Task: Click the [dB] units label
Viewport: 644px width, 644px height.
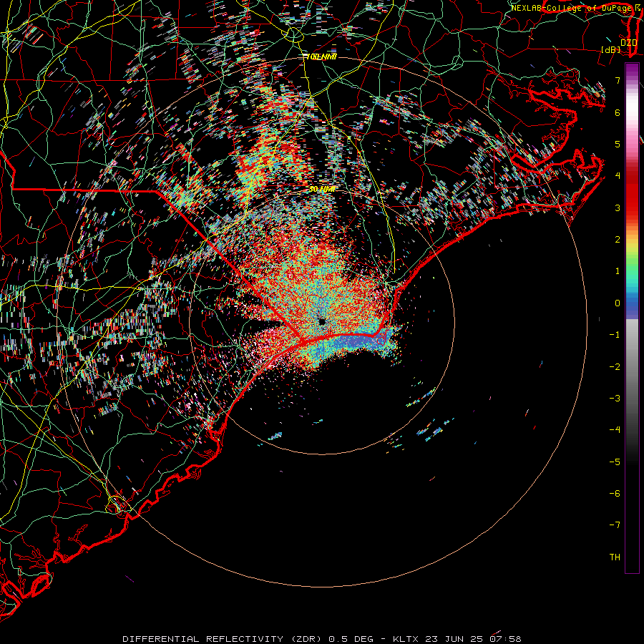Action: 611,49
